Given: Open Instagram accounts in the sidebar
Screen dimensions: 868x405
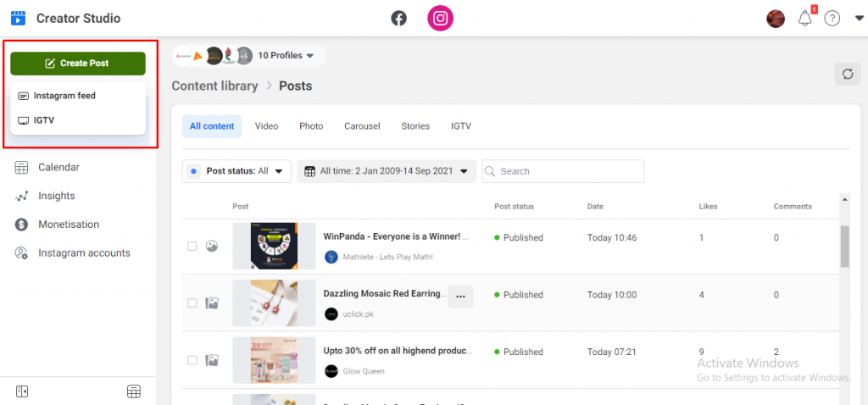Looking at the screenshot, I should pos(84,252).
